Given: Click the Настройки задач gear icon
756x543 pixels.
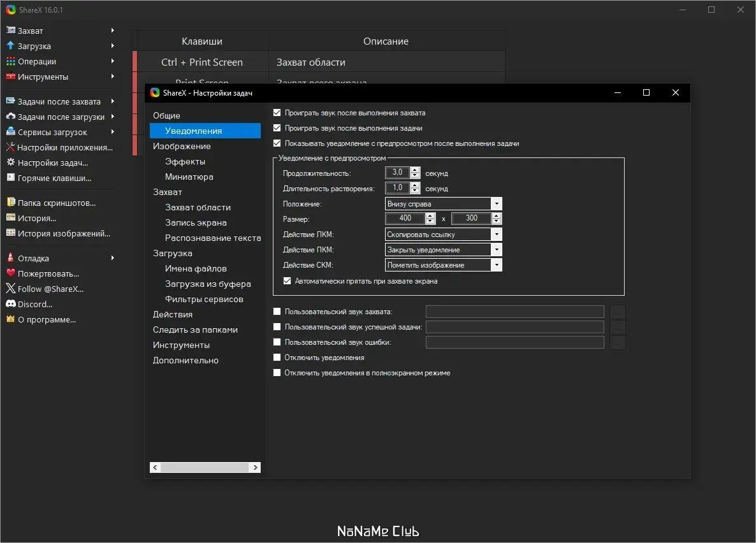Looking at the screenshot, I should (11, 162).
